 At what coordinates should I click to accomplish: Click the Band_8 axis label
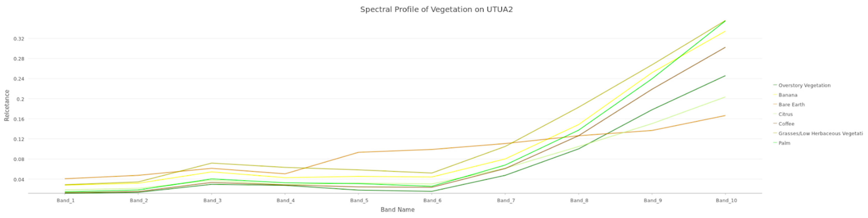pos(579,200)
